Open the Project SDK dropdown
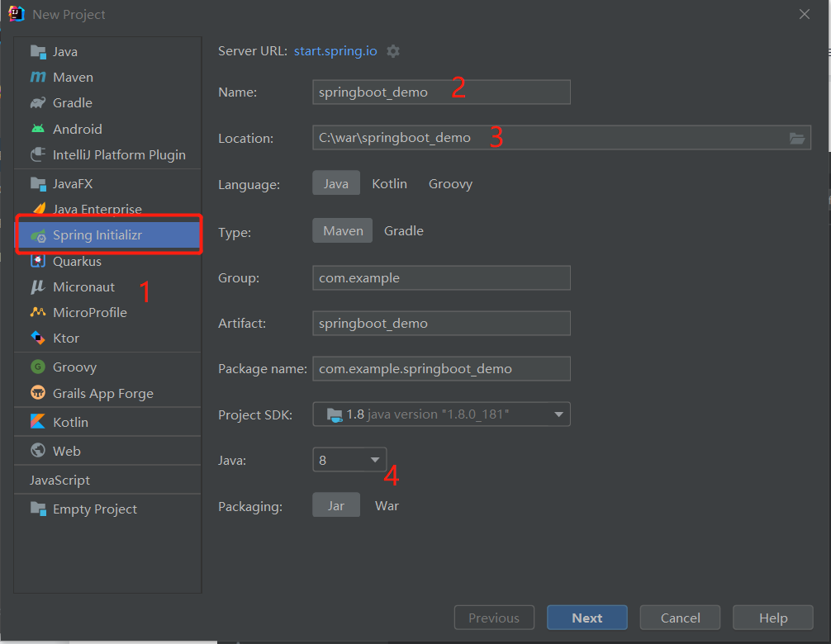Image resolution: width=831 pixels, height=644 pixels. pos(441,414)
